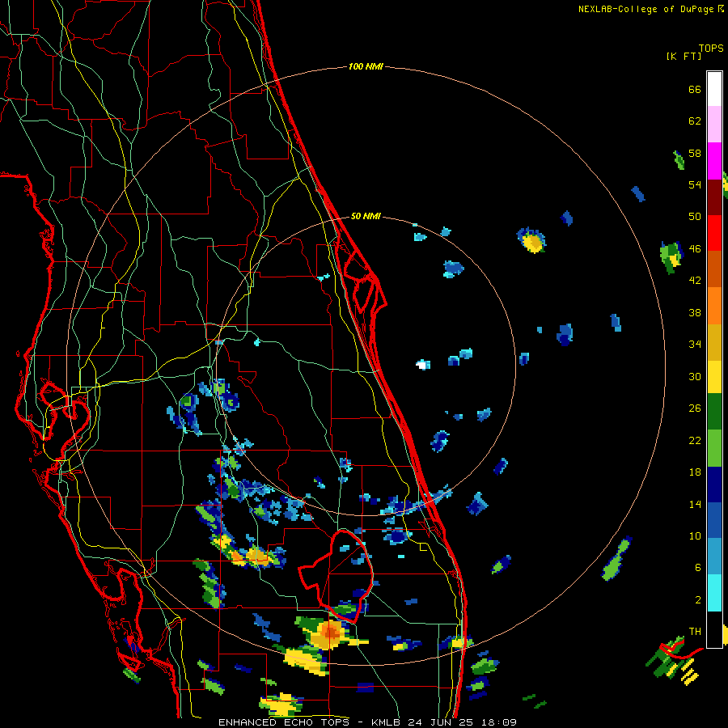Viewport: 728px width, 728px height.
Task: Pick the light blue swatch beside 6
Action: [x=714, y=557]
